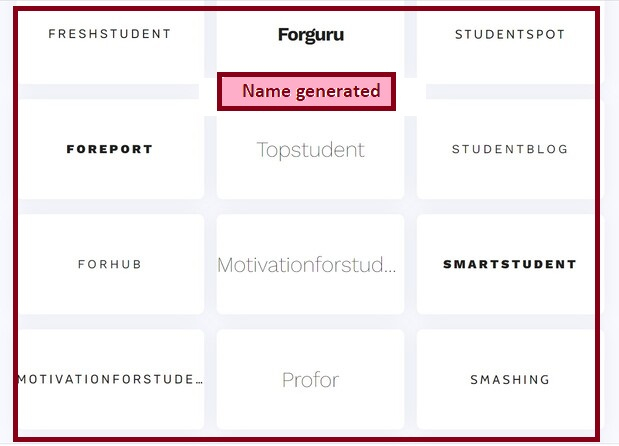This screenshot has height=446, width=619.
Task: Click the SMARTSTUDENT bold text
Action: 510,265
